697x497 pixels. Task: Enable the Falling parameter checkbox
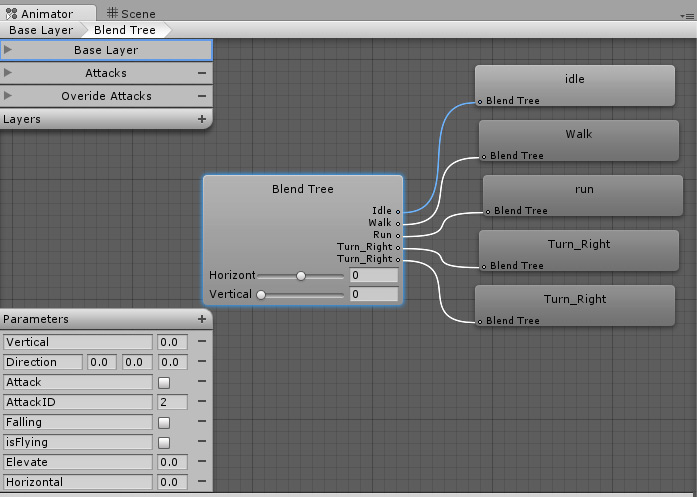(164, 422)
